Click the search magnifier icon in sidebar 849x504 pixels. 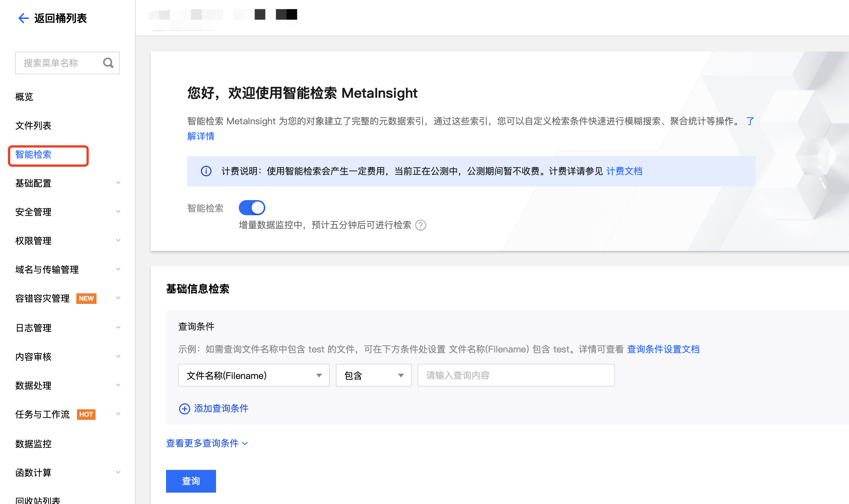click(x=108, y=63)
